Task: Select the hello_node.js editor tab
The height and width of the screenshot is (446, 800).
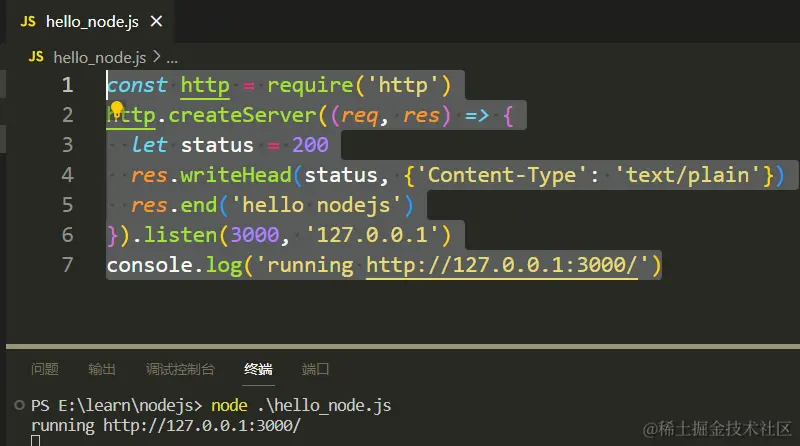Action: [90, 21]
